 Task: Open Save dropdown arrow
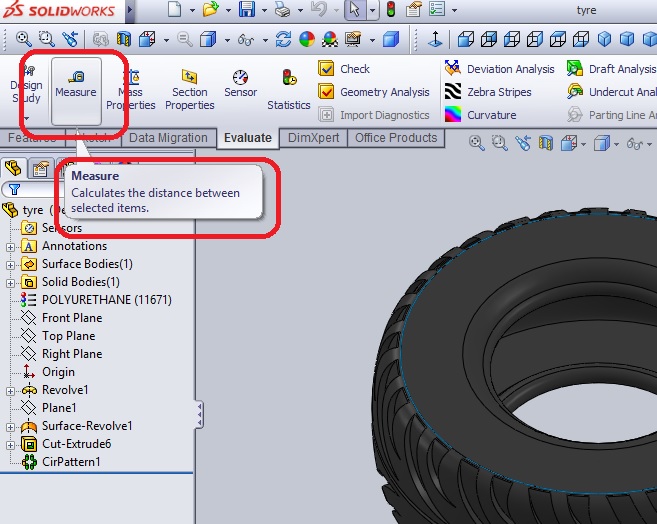pyautogui.click(x=264, y=10)
